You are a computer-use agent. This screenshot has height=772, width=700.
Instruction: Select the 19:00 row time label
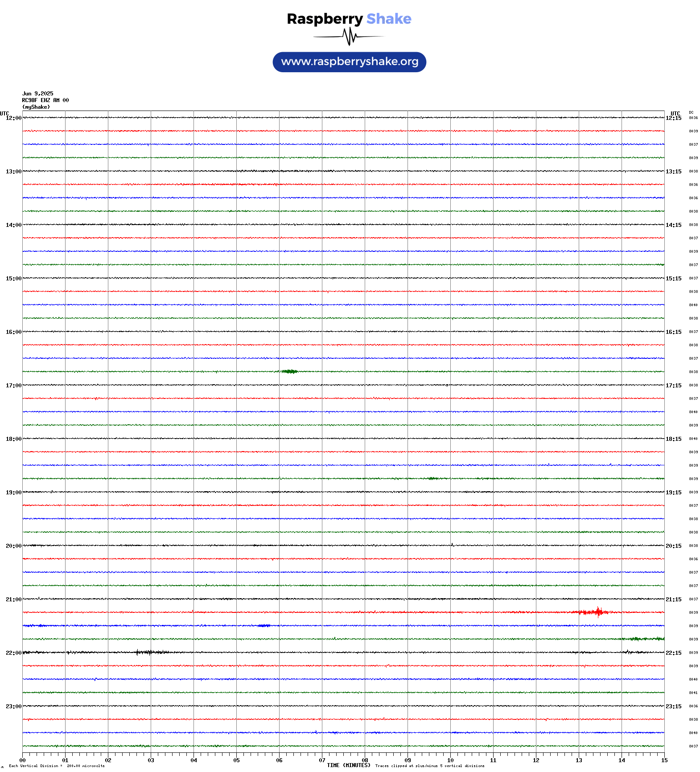[x=13, y=493]
